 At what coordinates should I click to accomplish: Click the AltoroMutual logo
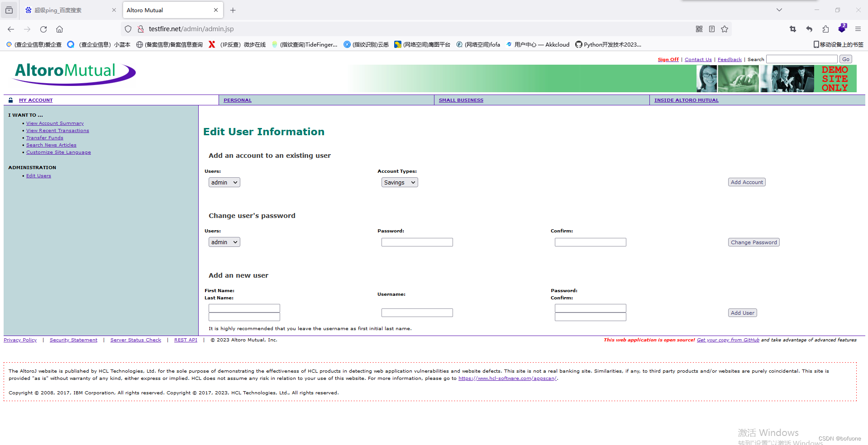click(x=73, y=74)
